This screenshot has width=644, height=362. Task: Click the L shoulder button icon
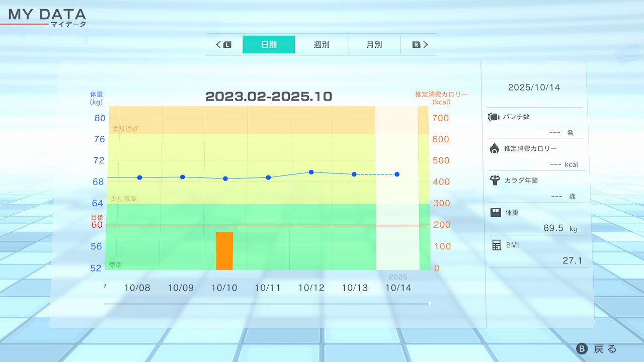click(227, 45)
